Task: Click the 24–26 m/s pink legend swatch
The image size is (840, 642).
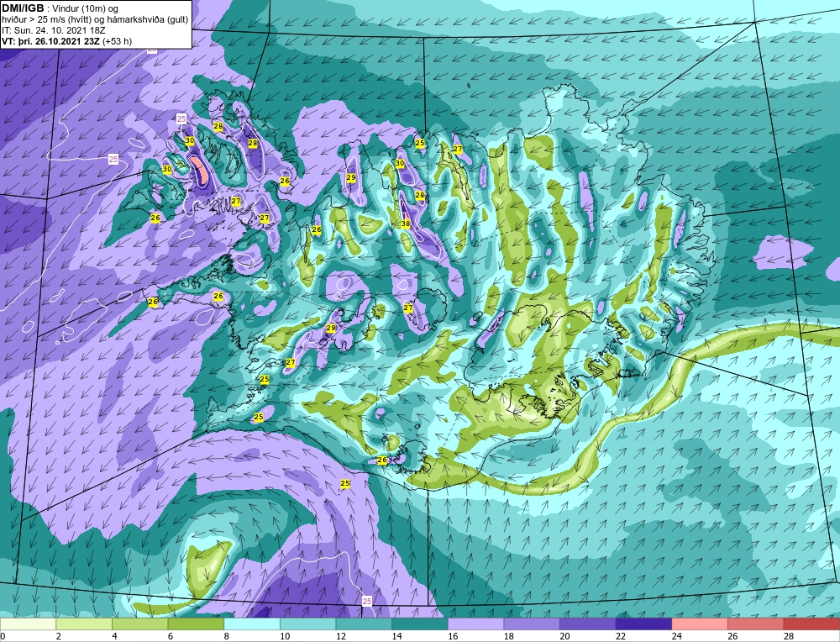Action: pos(700,624)
